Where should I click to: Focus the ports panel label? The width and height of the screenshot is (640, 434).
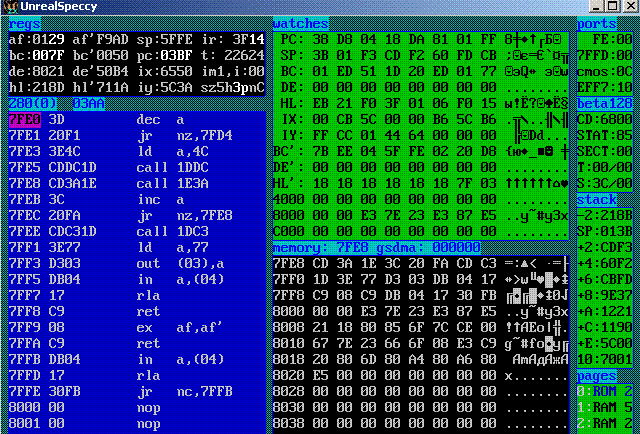pyautogui.click(x=598, y=23)
